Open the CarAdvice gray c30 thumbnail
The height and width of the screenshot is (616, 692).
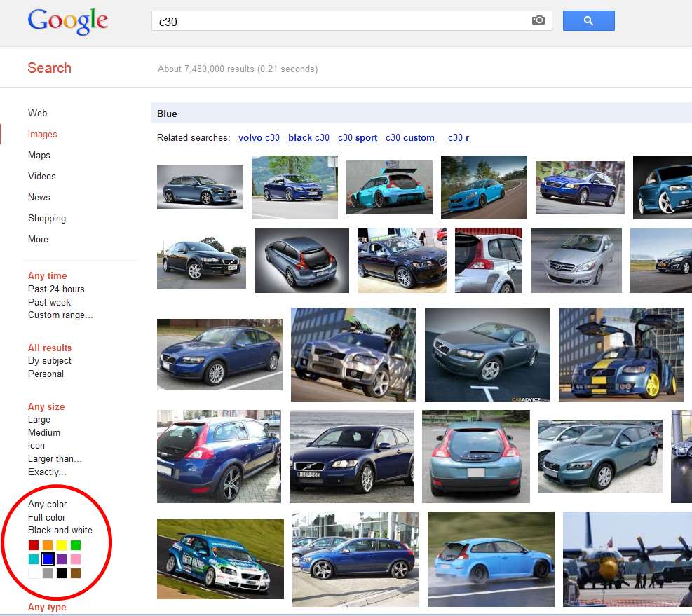[487, 355]
